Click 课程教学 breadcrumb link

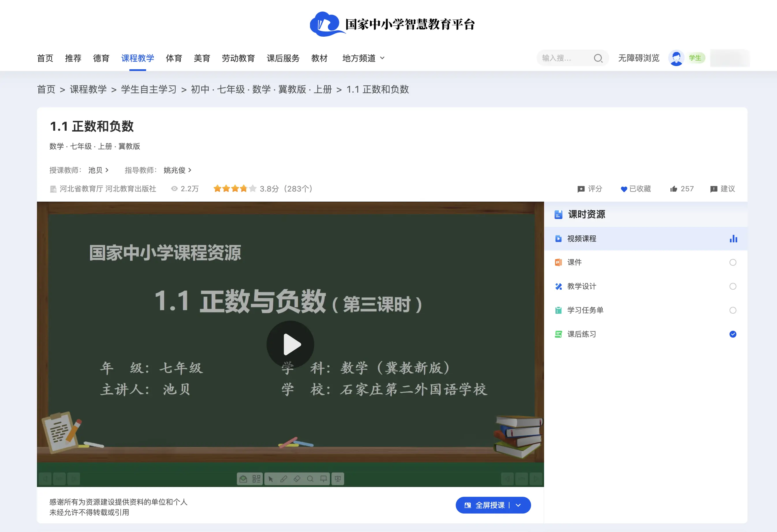[x=88, y=89]
